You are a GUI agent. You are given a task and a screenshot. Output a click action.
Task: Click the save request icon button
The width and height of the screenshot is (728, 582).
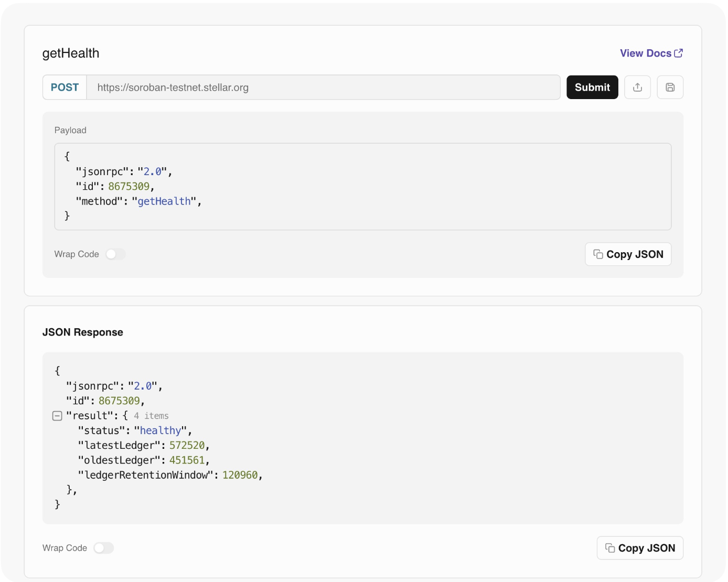670,88
